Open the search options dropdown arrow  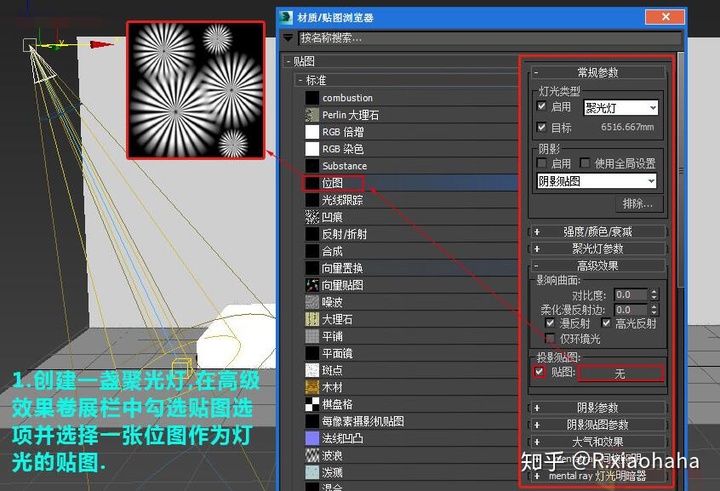288,38
